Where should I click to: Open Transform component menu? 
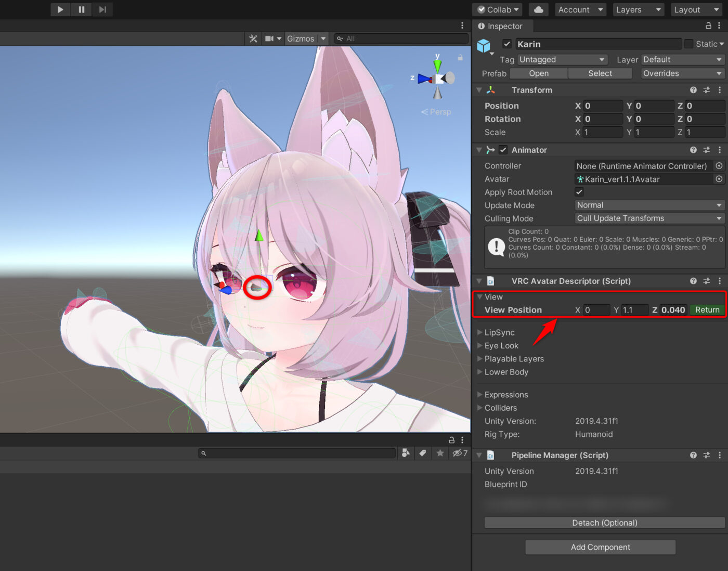(720, 90)
